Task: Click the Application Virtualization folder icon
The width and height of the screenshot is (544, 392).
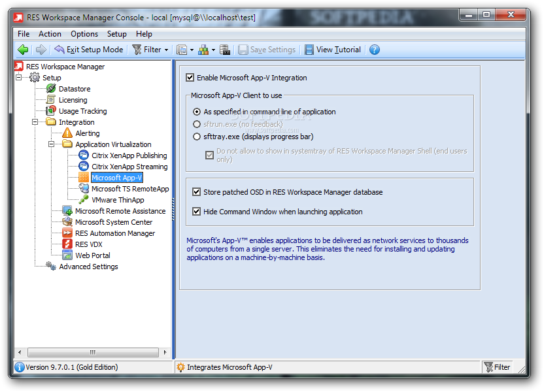Action: [67, 144]
